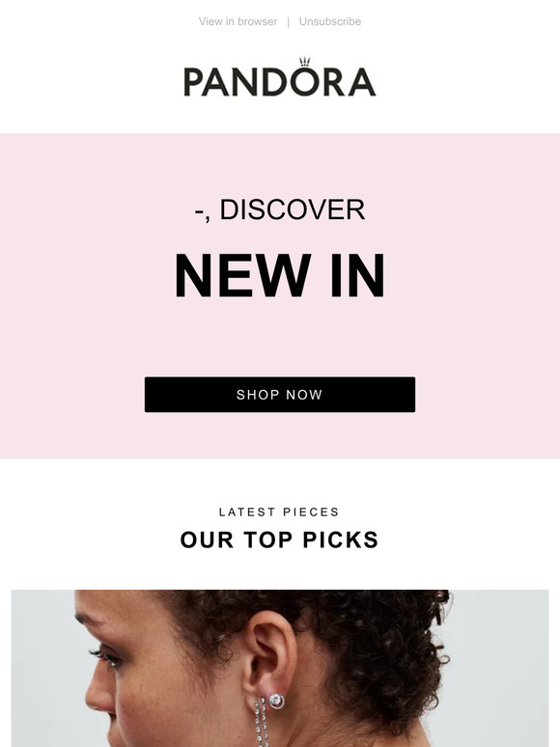
Task: Open the View in browser link
Action: click(x=238, y=21)
